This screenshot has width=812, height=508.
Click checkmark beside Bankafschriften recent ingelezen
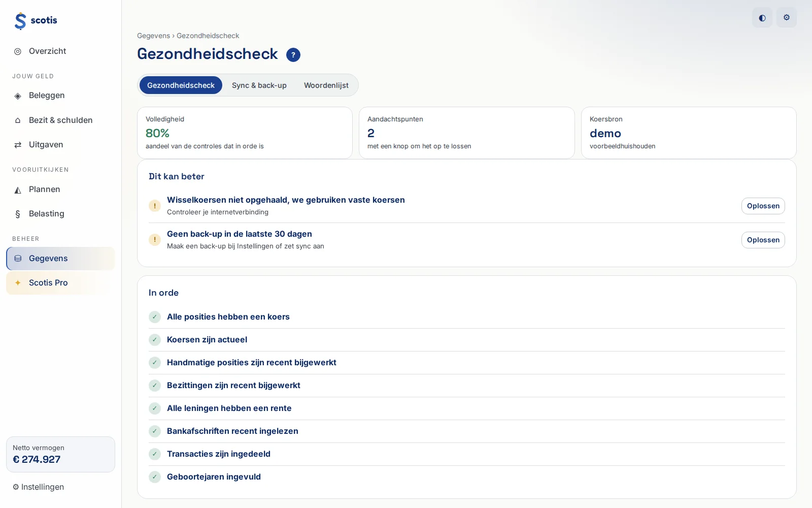coord(155,431)
